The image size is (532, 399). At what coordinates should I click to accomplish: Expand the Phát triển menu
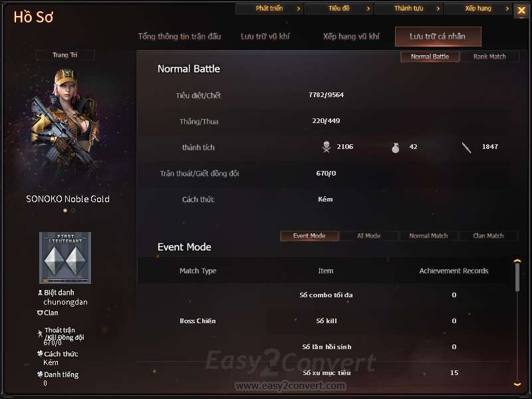point(269,9)
